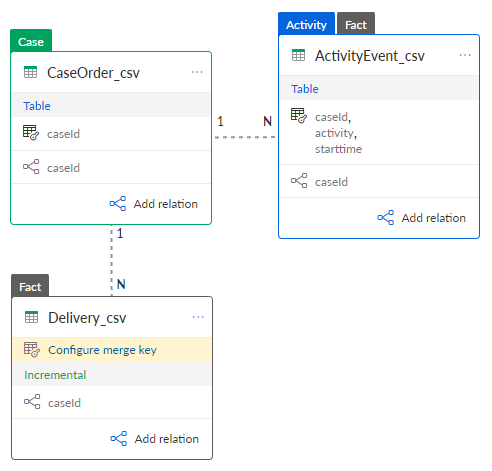Click the relation icon next to caseId in Delivery_csv
This screenshot has width=492, height=471.
32,402
